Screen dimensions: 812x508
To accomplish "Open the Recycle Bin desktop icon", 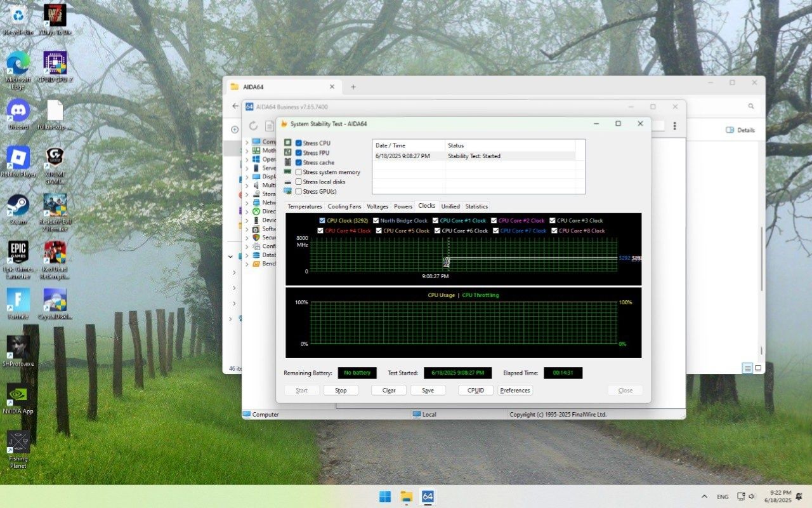I will pos(18,18).
